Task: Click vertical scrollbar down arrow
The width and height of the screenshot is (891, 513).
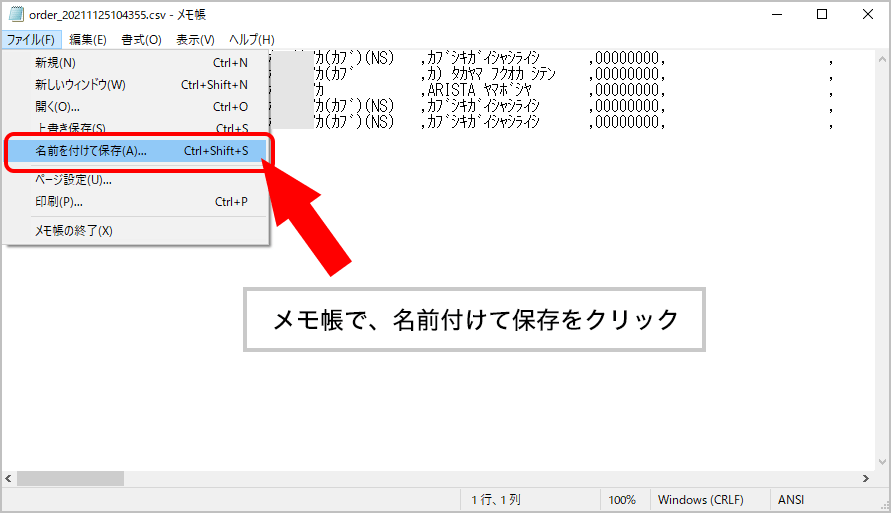Action: click(x=882, y=462)
